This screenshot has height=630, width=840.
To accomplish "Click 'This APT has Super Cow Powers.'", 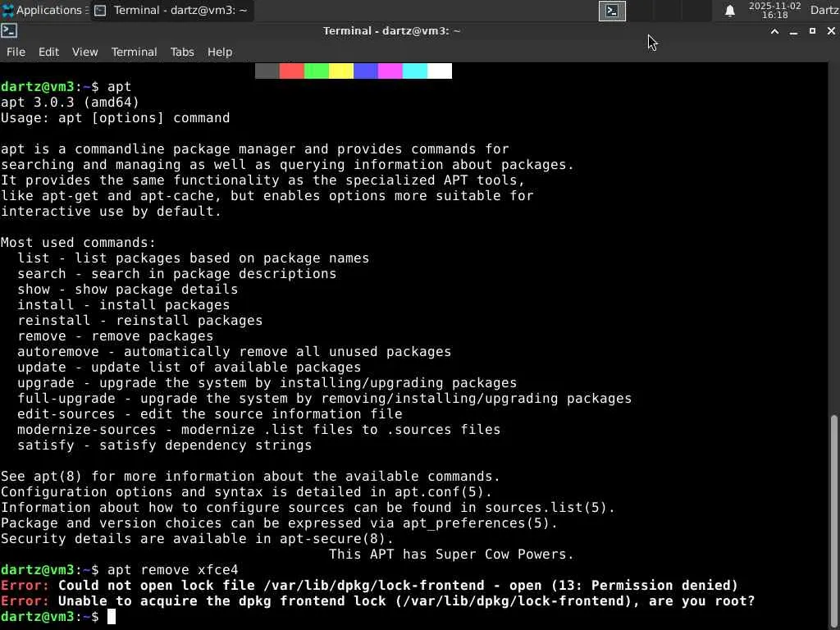I will (451, 554).
